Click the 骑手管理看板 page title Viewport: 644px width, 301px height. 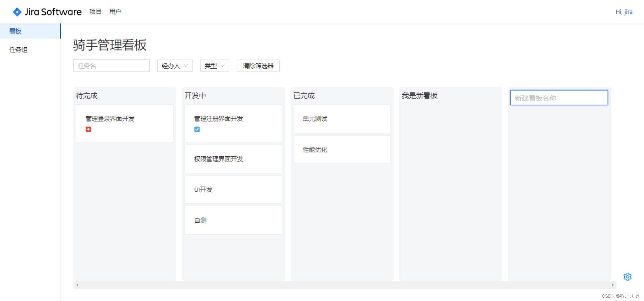click(110, 45)
